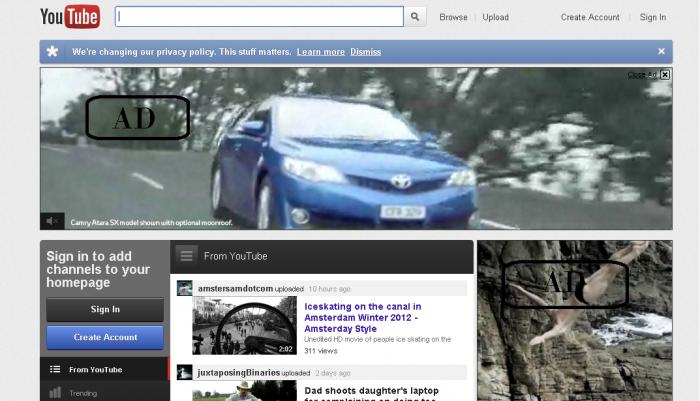
Task: Click Sign In in top header
Action: (653, 17)
